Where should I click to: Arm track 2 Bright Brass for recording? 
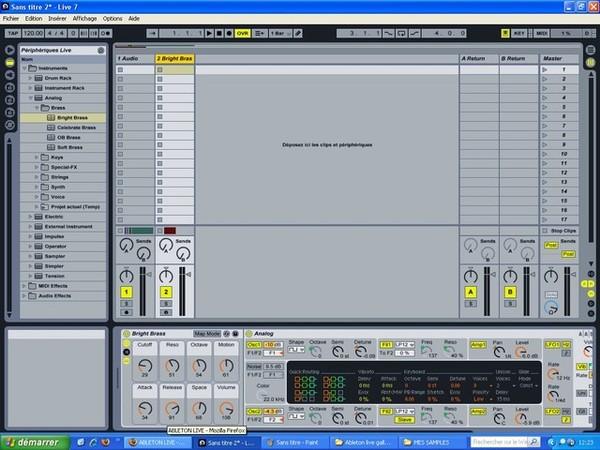click(166, 313)
